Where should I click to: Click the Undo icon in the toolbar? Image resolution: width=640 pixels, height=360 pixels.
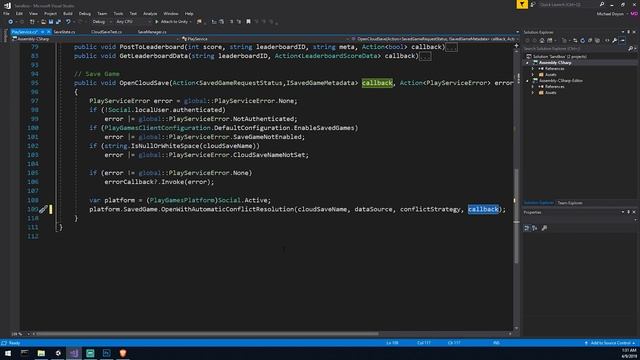68,22
